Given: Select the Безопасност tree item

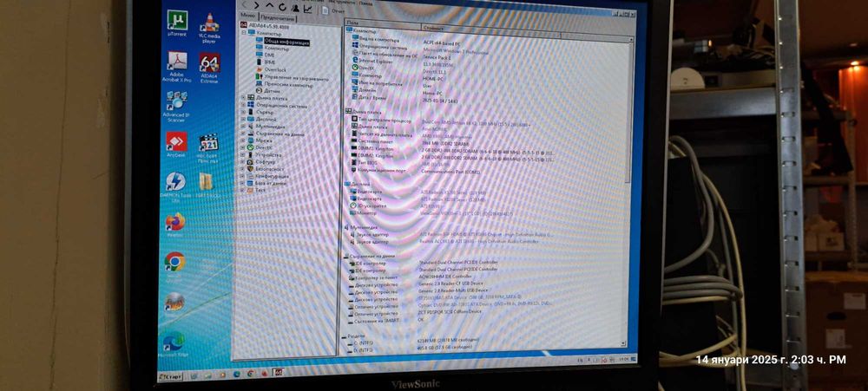Looking at the screenshot, I should [265, 169].
